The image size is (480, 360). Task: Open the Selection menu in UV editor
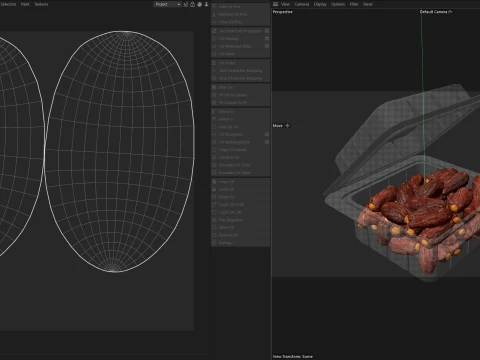tap(8, 4)
